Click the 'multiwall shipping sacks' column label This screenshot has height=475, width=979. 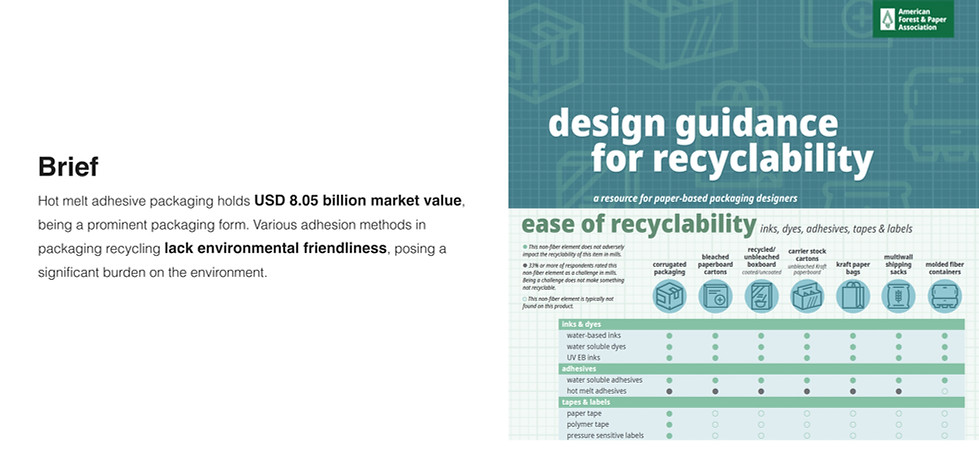(898, 265)
